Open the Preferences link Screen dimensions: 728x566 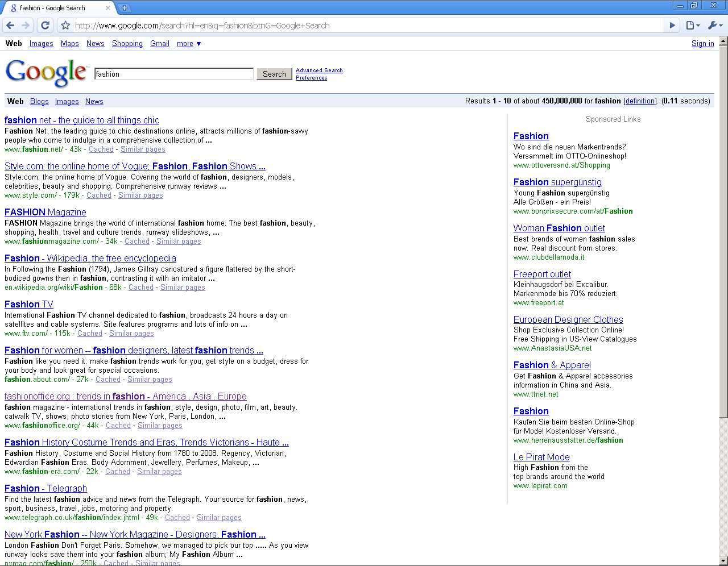(x=312, y=78)
